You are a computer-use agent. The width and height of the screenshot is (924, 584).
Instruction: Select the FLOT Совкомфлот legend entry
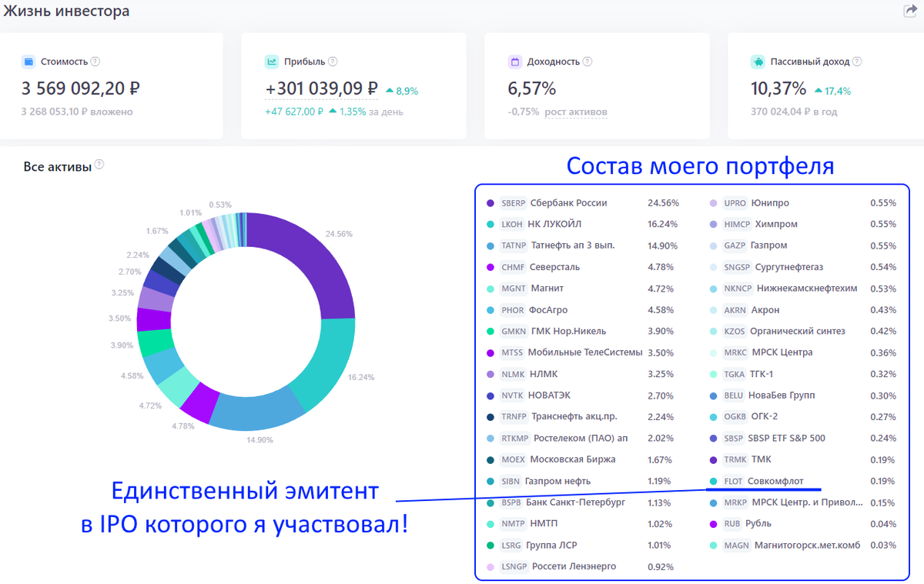coord(804,481)
